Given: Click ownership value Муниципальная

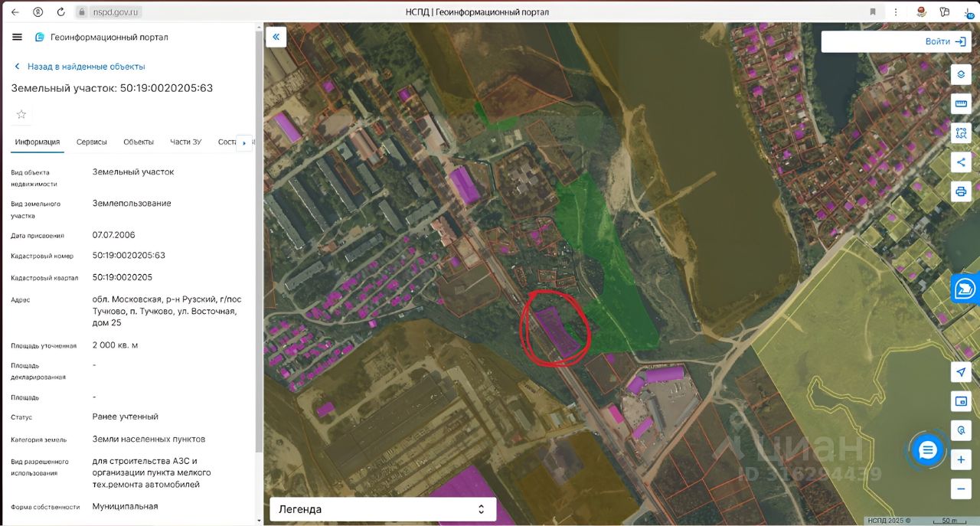Looking at the screenshot, I should coord(125,506).
